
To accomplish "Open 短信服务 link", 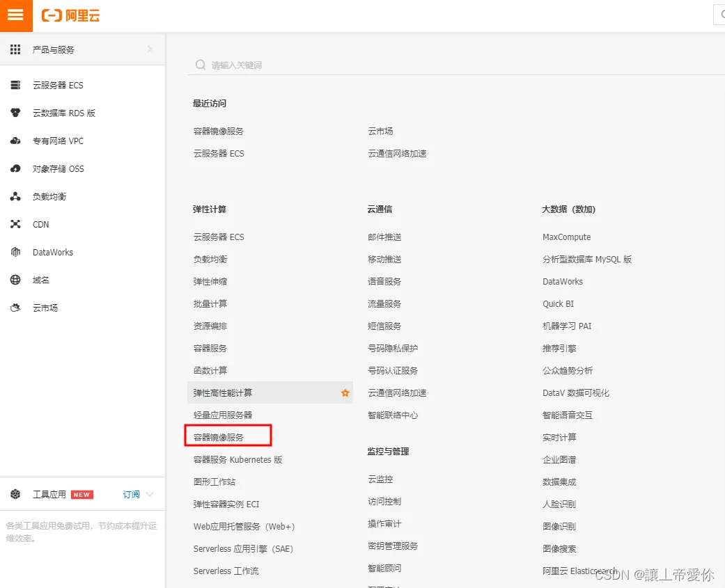I will [384, 326].
